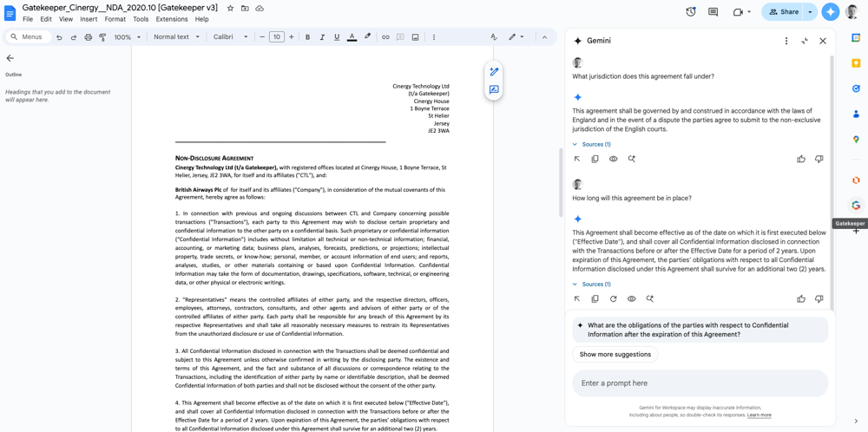The width and height of the screenshot is (868, 432).
Task: Click Show more suggestions button
Action: (615, 354)
